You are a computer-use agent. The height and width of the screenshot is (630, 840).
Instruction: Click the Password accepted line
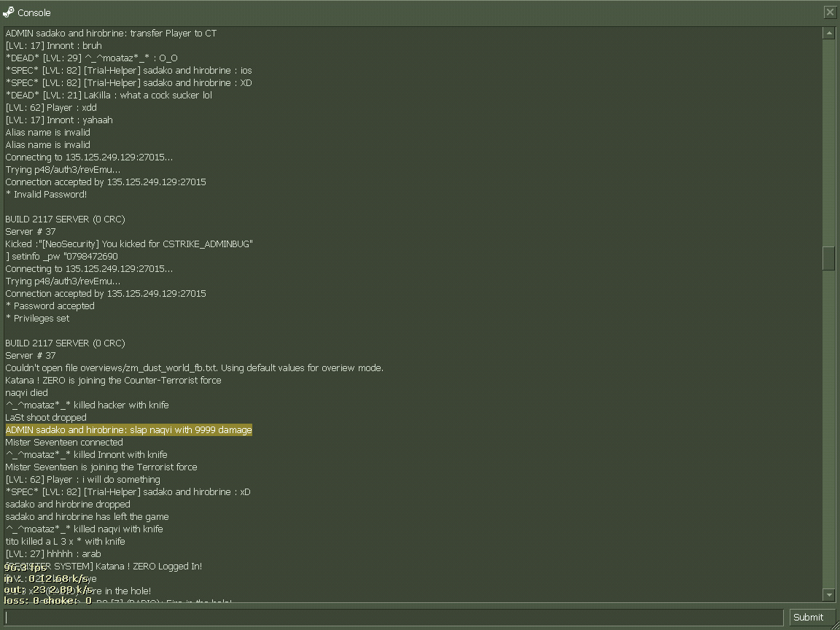[50, 306]
